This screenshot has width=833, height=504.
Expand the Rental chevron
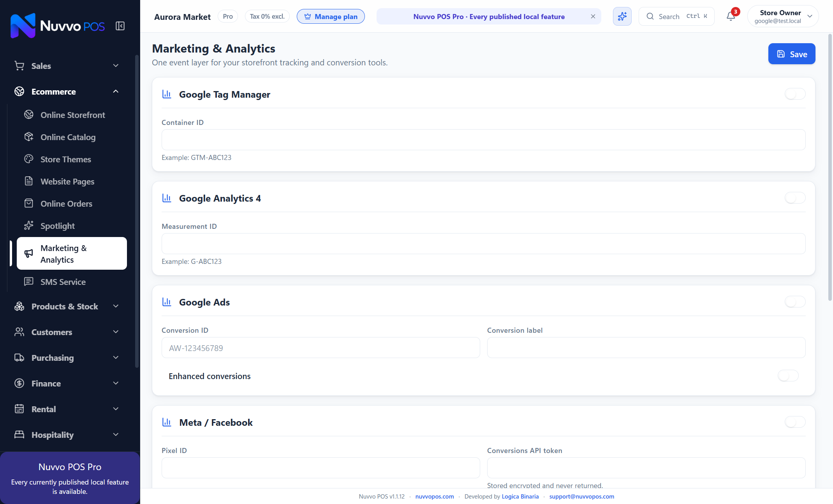coord(116,409)
